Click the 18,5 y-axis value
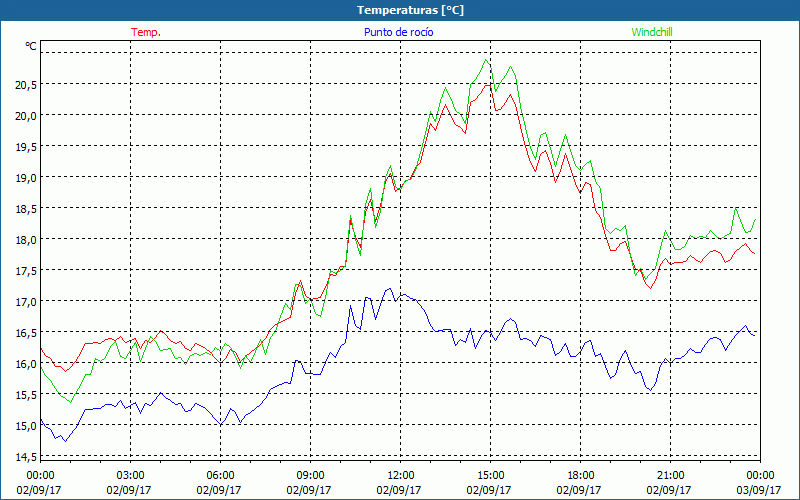Screen dimensions: 800x500 point(26,209)
